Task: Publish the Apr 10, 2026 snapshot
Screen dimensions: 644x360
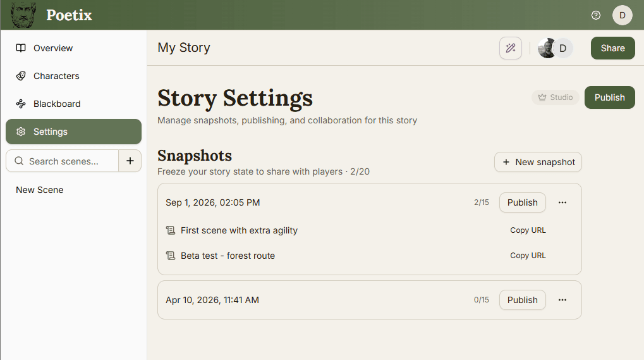Action: (523, 300)
